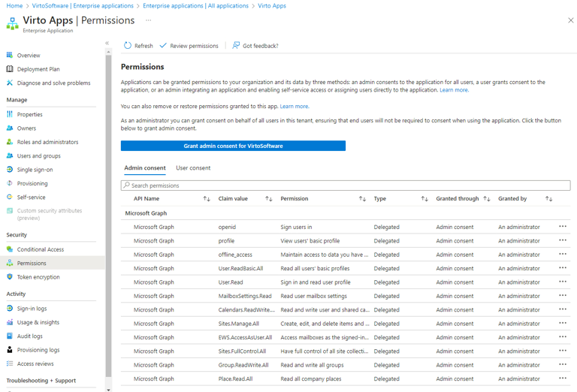
Task: Open Single sign-on settings
Action: point(35,170)
